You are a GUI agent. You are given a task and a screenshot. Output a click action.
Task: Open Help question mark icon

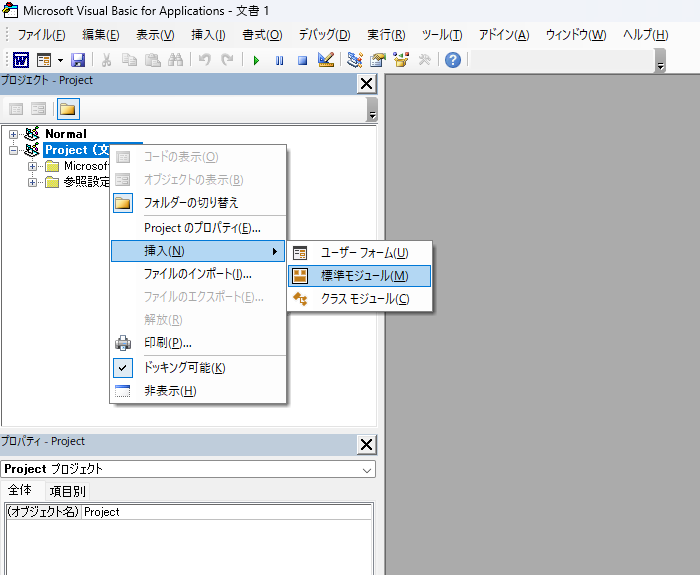pyautogui.click(x=453, y=59)
